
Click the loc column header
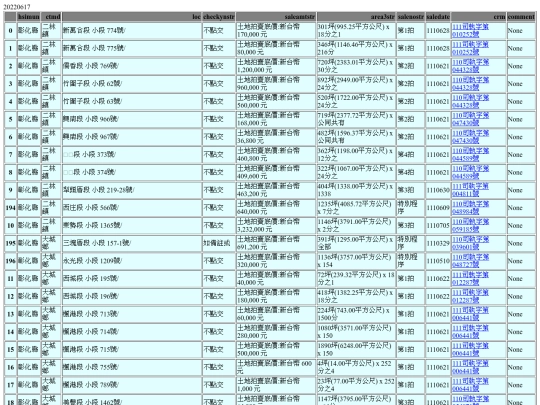coord(132,17)
